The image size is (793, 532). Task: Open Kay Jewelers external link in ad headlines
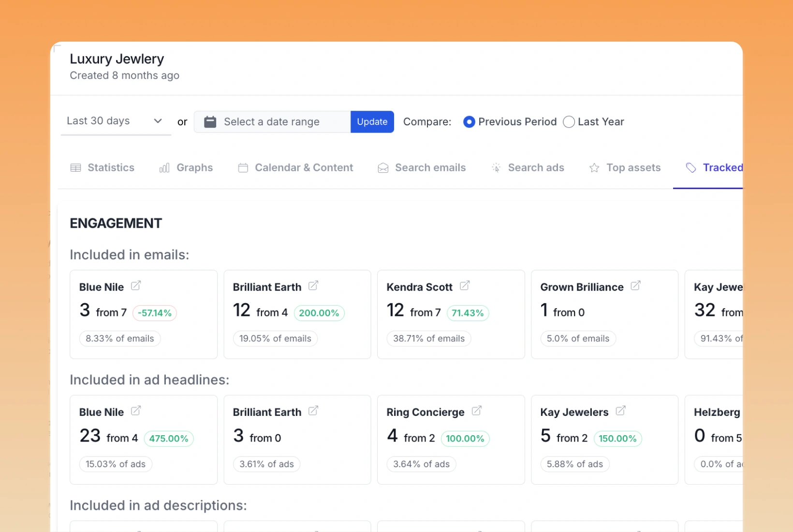pos(621,411)
